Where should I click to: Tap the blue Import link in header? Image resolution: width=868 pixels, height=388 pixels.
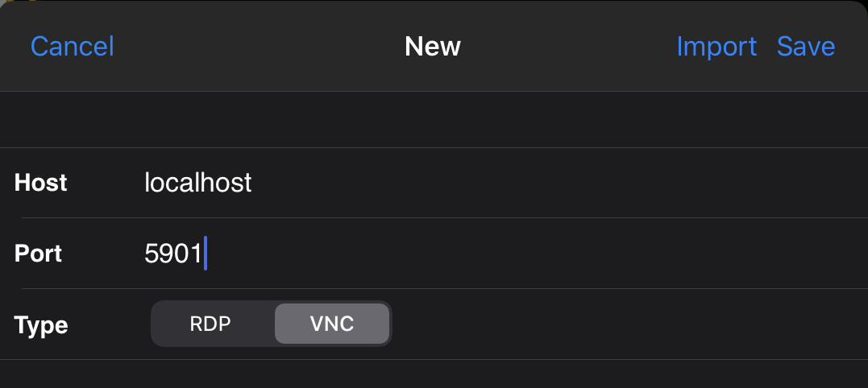(716, 46)
